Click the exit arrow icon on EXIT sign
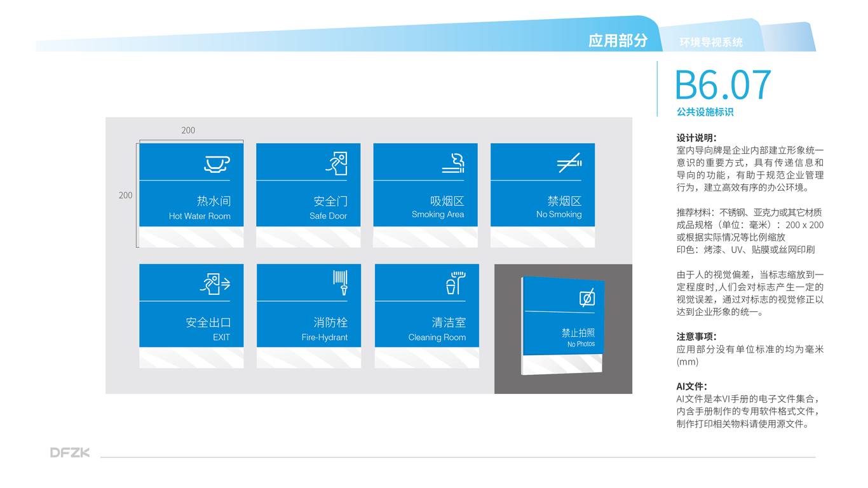868x488 pixels. click(215, 284)
